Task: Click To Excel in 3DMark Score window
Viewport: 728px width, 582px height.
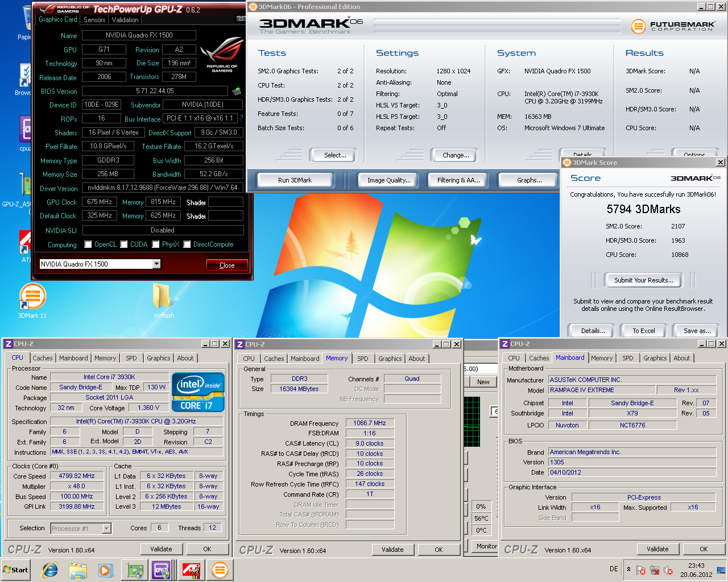Action: pos(644,331)
